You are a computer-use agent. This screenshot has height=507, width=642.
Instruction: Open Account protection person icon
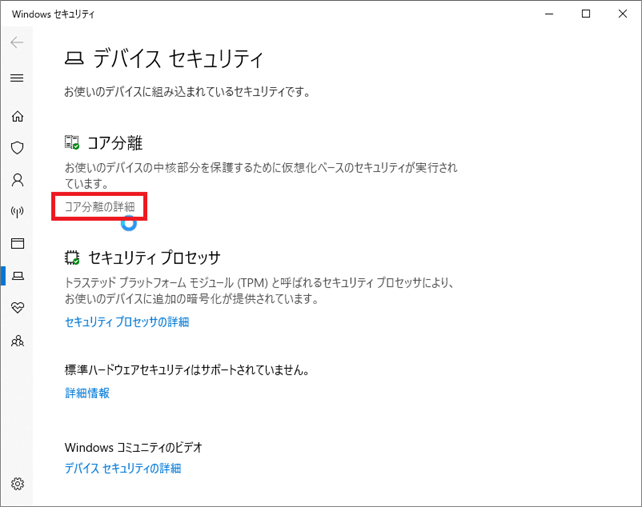click(x=16, y=180)
